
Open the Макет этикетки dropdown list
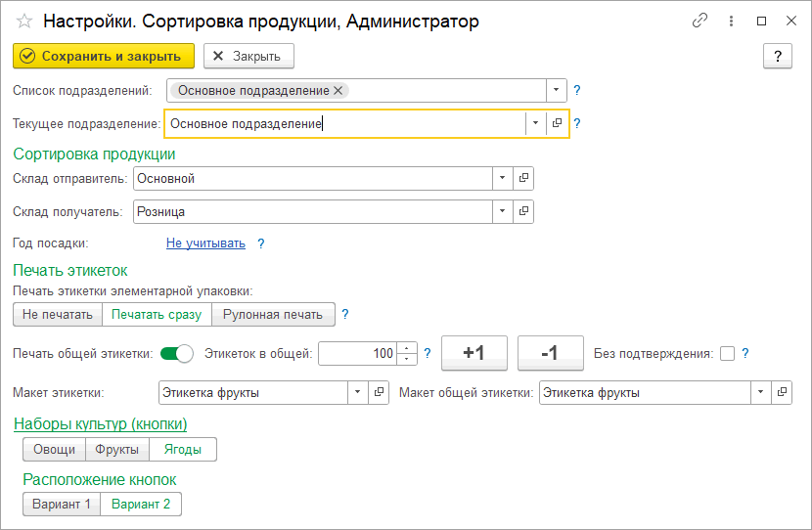click(357, 392)
